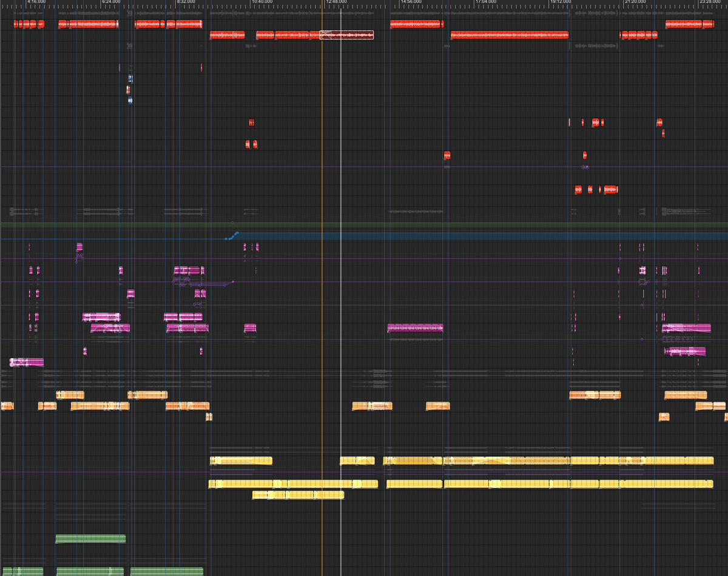The width and height of the screenshot is (728, 576).
Task: Select the lowest pink clip at far left
Action: [x=27, y=363]
